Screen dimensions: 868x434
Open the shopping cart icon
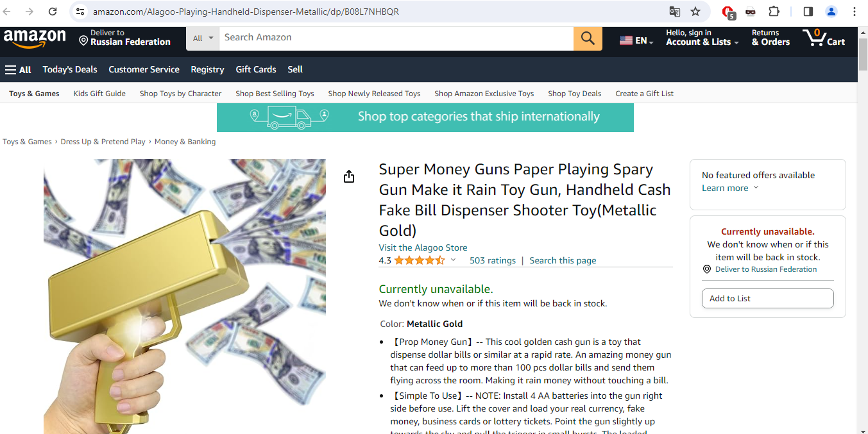824,38
